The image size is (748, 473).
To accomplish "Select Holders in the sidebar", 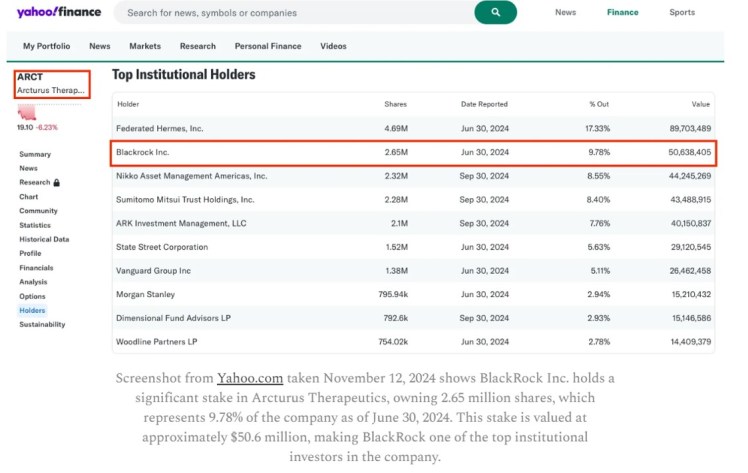I will click(x=32, y=310).
